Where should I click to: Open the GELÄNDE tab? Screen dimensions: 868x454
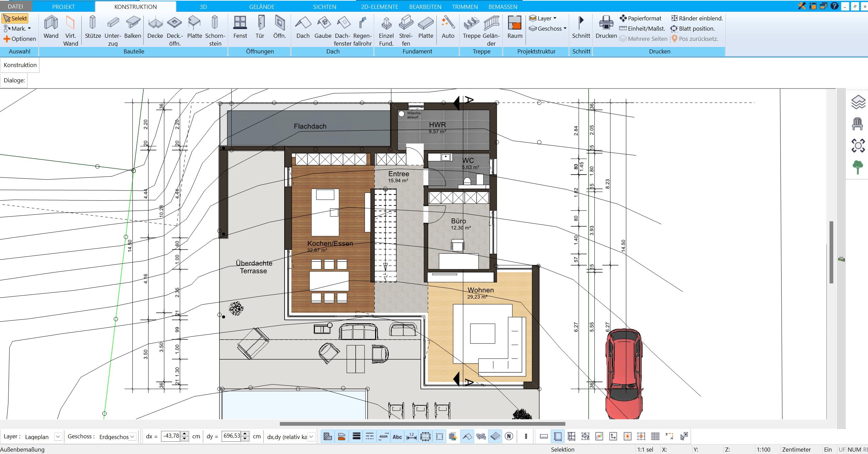261,7
